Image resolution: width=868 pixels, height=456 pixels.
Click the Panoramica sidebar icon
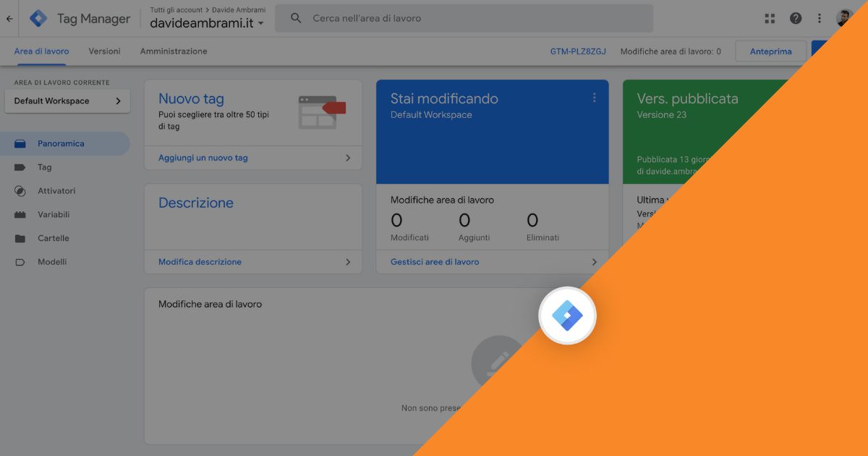20,143
